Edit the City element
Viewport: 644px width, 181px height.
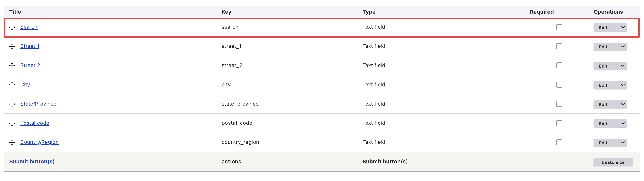click(603, 85)
